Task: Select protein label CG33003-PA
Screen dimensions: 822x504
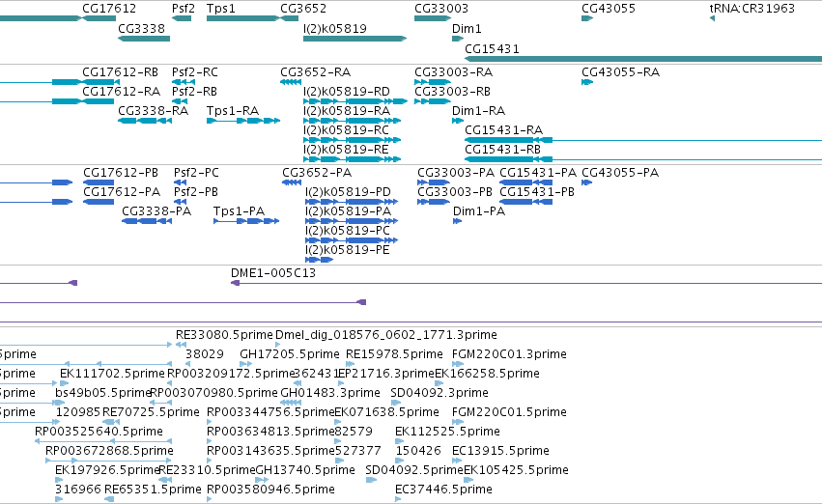Action: (x=456, y=173)
